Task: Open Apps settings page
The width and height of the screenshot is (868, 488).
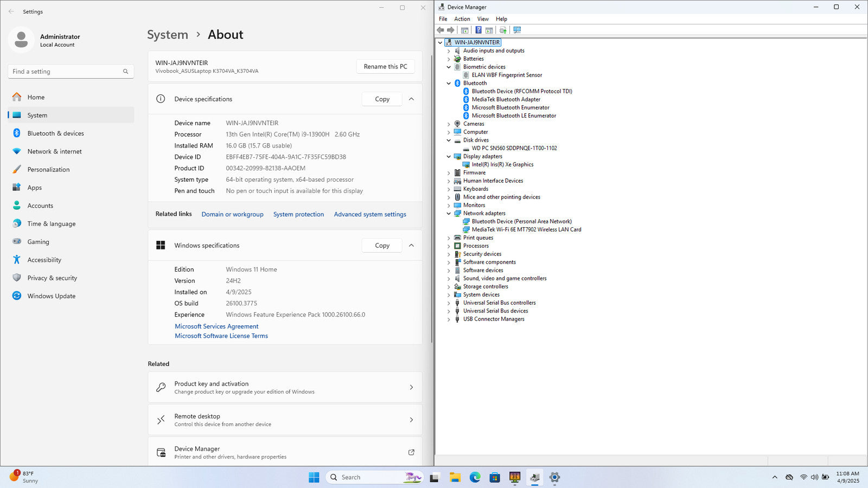Action: (71, 188)
